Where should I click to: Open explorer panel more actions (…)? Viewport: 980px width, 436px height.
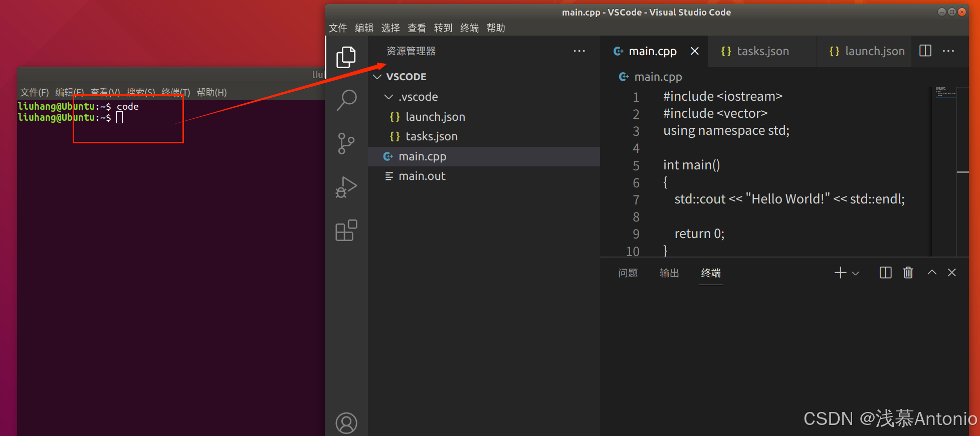coord(579,51)
